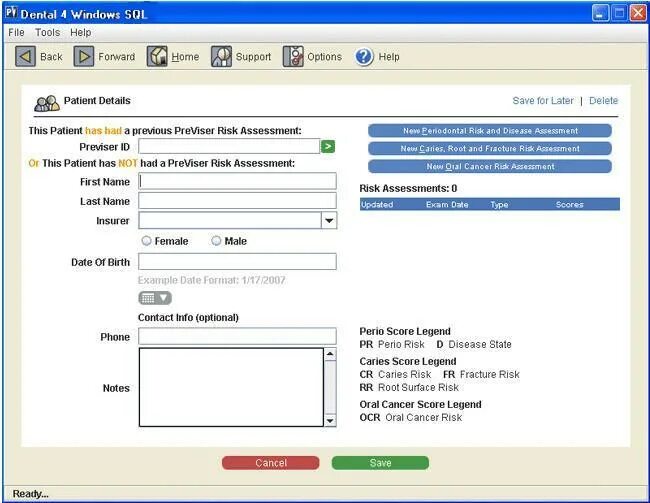Click the Risk Assessments: 0 text
The height and width of the screenshot is (503, 650).
[x=408, y=189]
